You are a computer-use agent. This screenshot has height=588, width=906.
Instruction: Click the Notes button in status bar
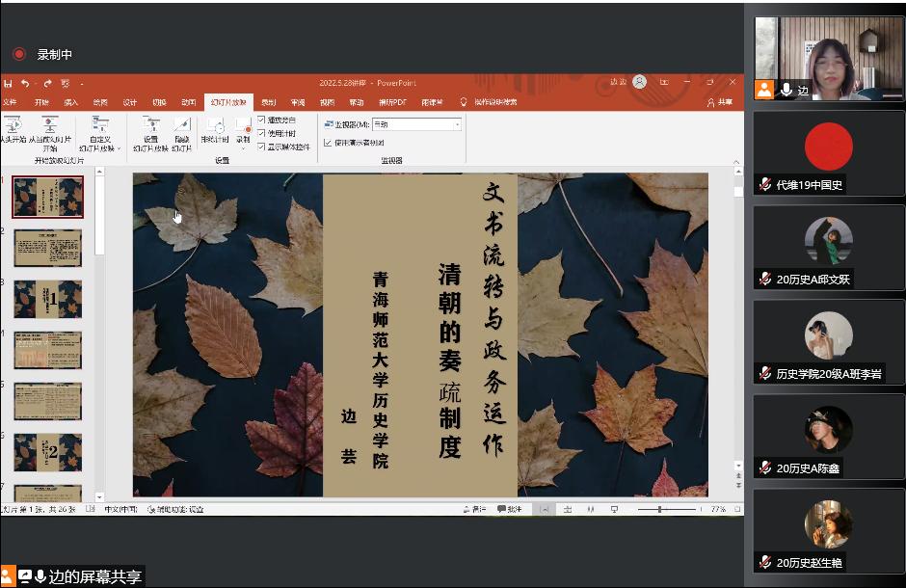(474, 509)
